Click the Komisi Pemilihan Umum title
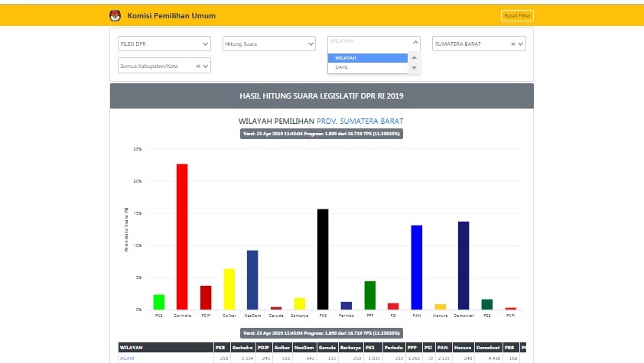The width and height of the screenshot is (644, 363). click(x=172, y=16)
